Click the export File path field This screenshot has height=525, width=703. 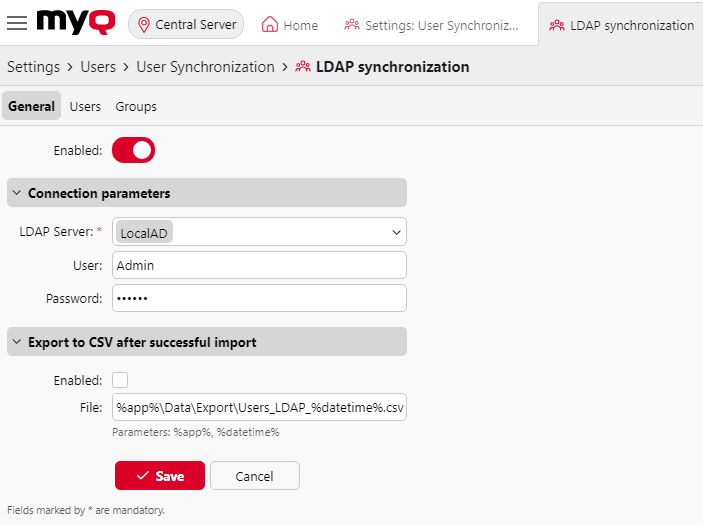pos(259,407)
